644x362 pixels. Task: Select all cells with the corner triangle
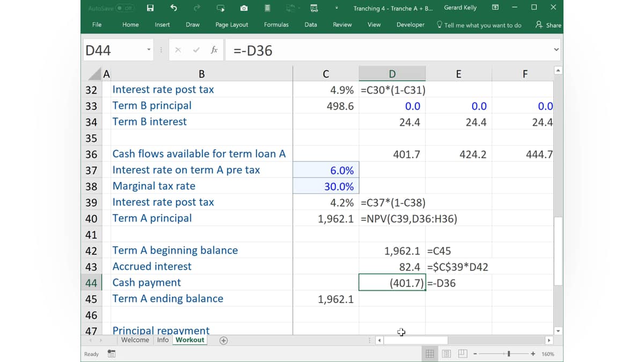pyautogui.click(x=94, y=74)
